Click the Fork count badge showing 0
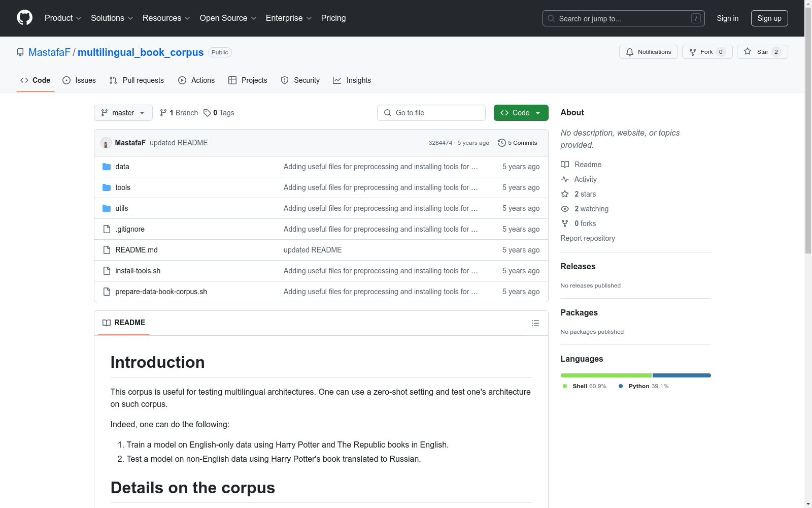Viewport: 812px width, 508px height. pyautogui.click(x=721, y=52)
